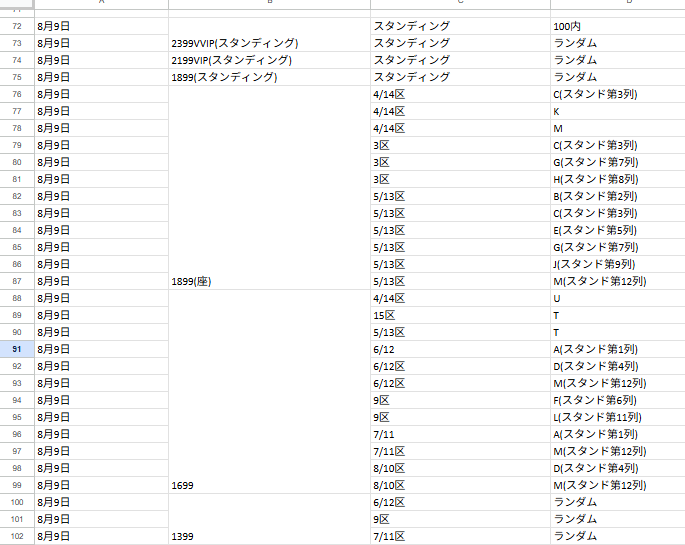Click 'C(スタンド第3列)' in row 83
The width and height of the screenshot is (685, 545).
[618, 214]
